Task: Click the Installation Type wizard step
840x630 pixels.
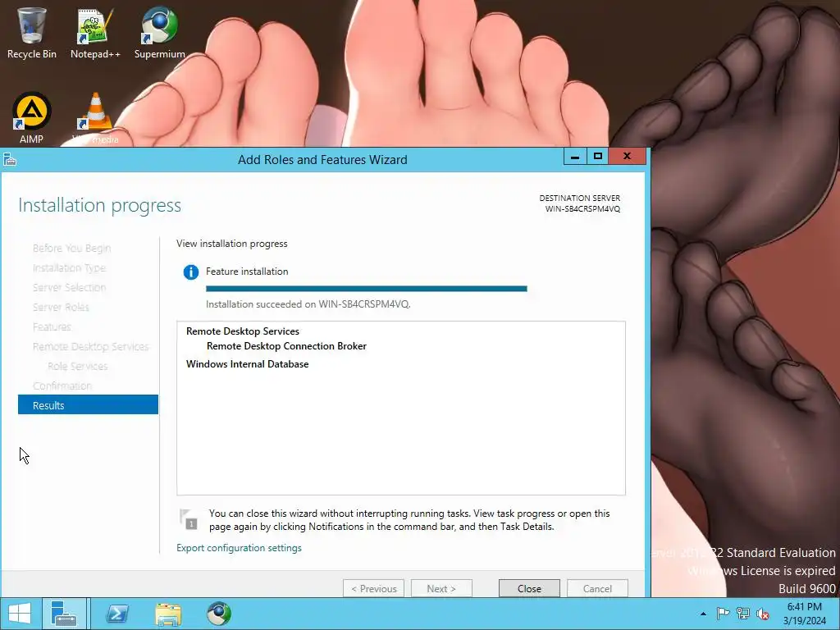Action: [69, 268]
